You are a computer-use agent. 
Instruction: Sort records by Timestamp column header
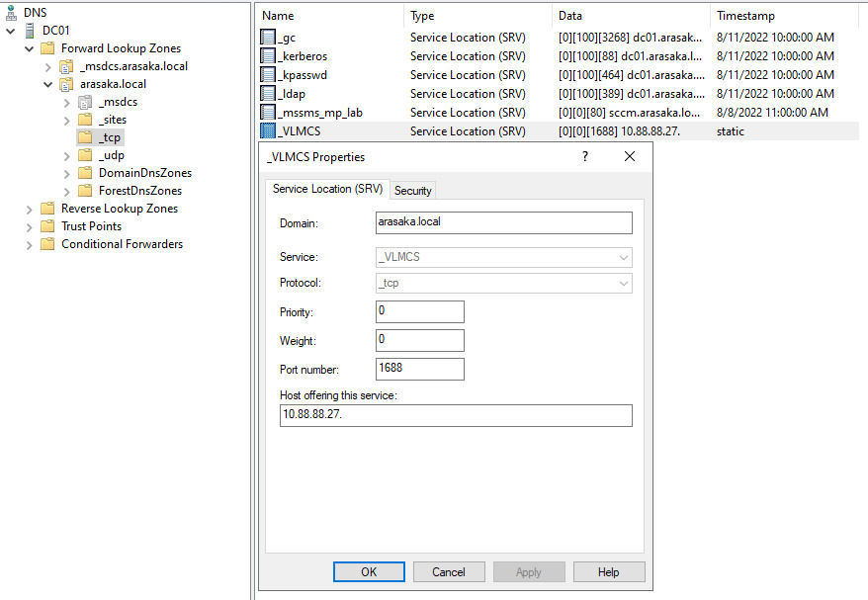[x=745, y=16]
